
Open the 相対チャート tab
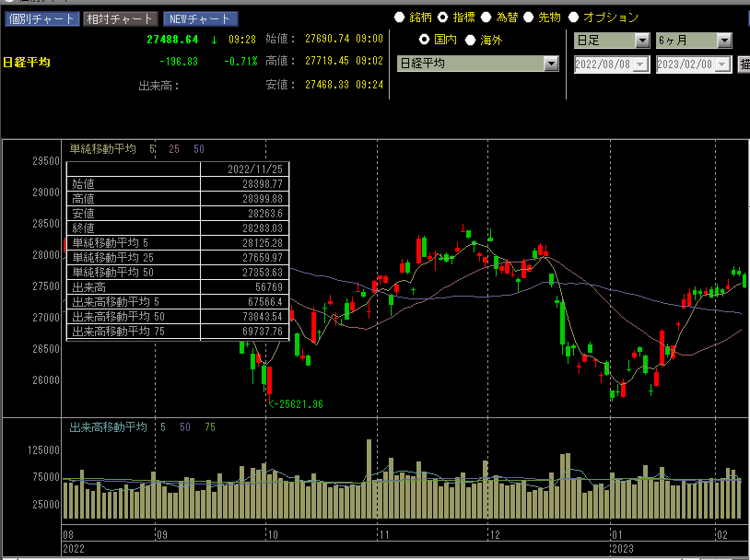120,18
